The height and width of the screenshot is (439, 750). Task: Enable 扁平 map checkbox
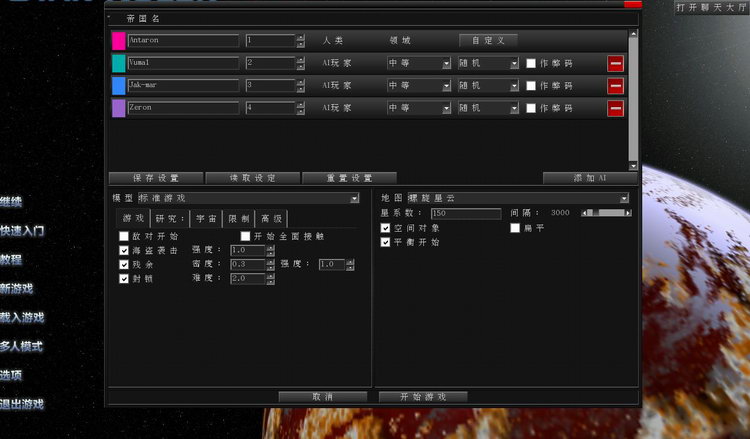(515, 228)
